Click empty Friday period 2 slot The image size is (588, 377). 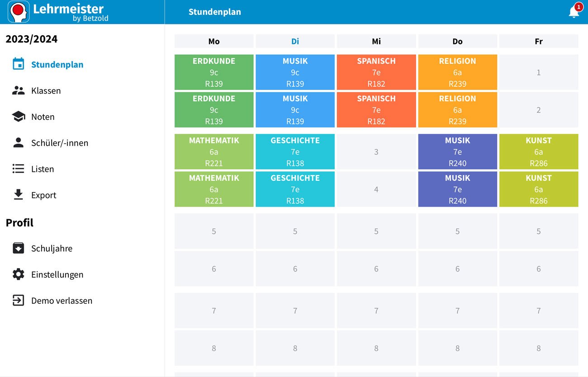539,110
